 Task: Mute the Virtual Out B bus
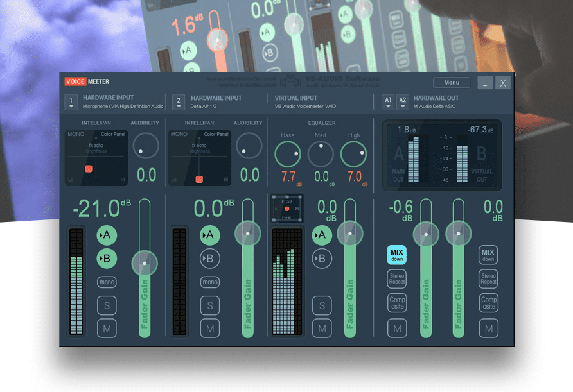488,329
